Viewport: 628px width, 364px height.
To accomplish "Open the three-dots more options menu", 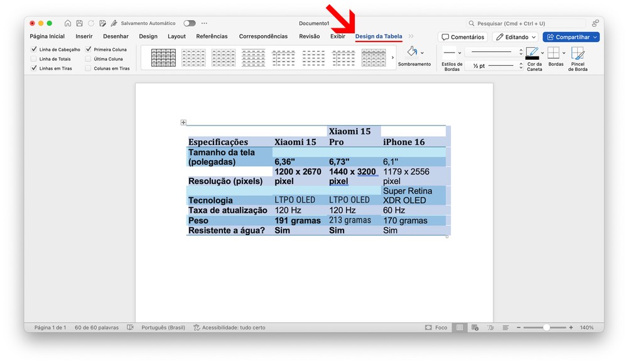I will pyautogui.click(x=204, y=23).
